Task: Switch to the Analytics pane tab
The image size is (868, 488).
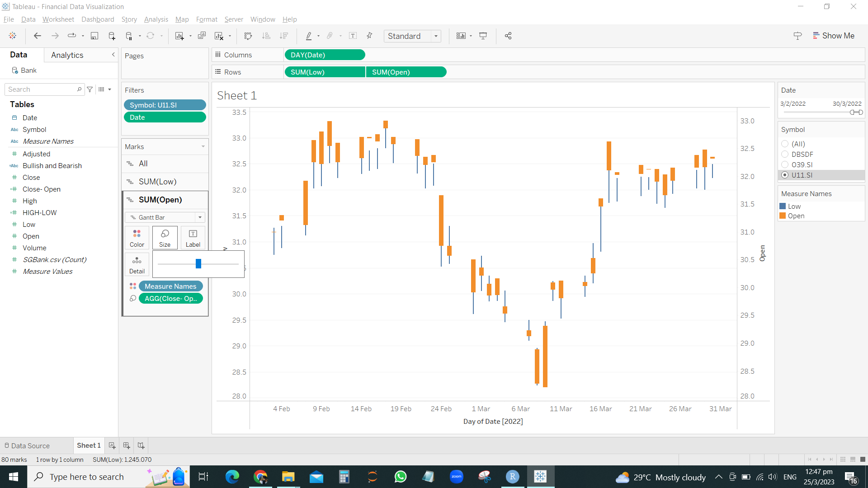Action: click(x=67, y=55)
